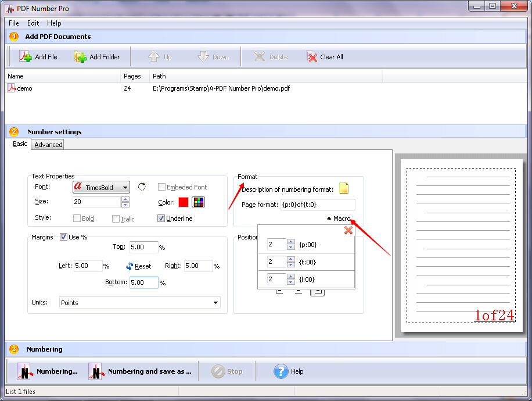Click the red Color swatch

pos(184,202)
